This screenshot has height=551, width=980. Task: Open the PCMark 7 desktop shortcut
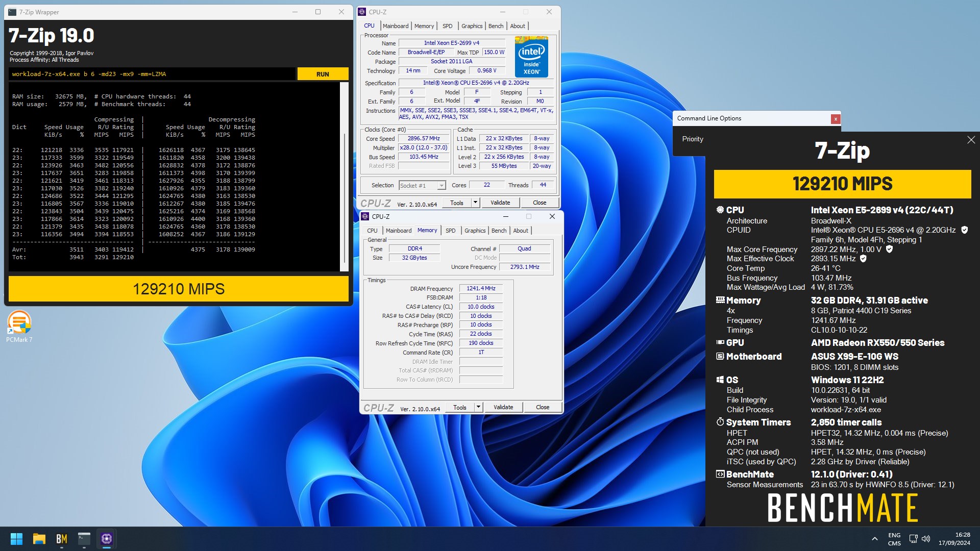[19, 327]
